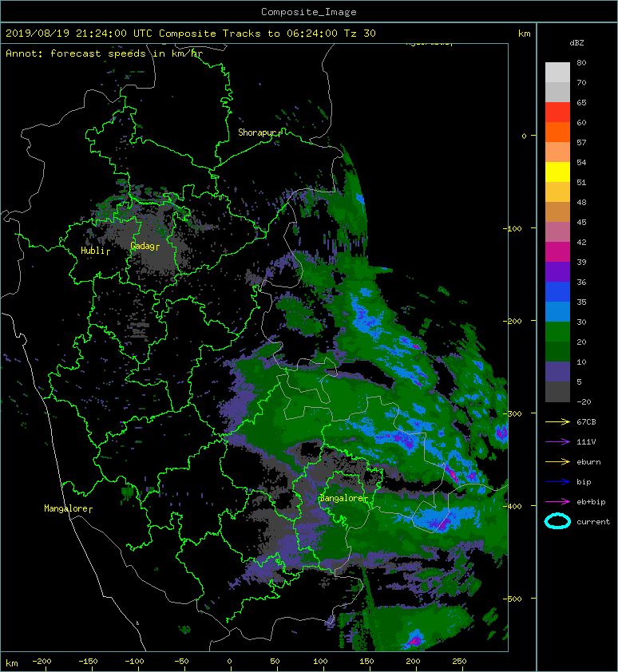Image resolution: width=618 pixels, height=672 pixels.
Task: Click the 'Tz 30' text in header
Action: 360,34
